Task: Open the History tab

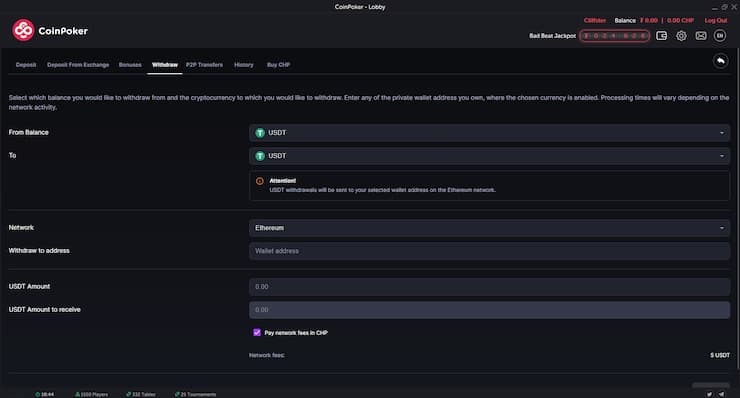Action: pyautogui.click(x=244, y=65)
